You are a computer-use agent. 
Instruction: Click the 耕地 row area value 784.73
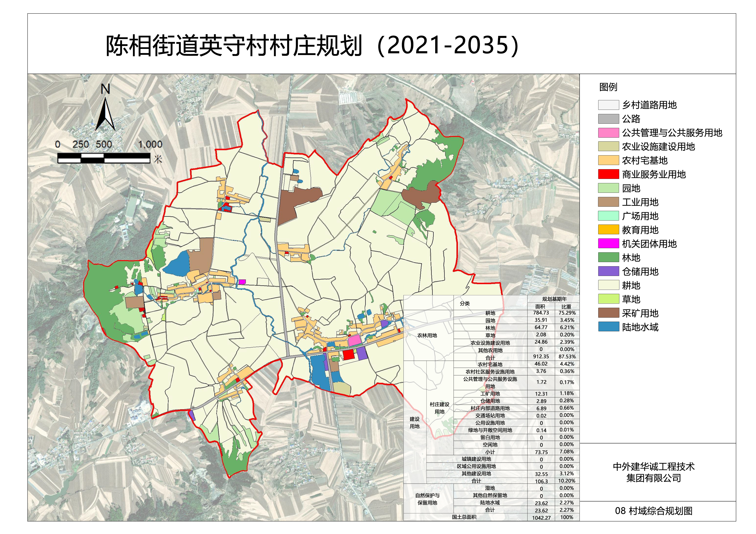point(541,313)
